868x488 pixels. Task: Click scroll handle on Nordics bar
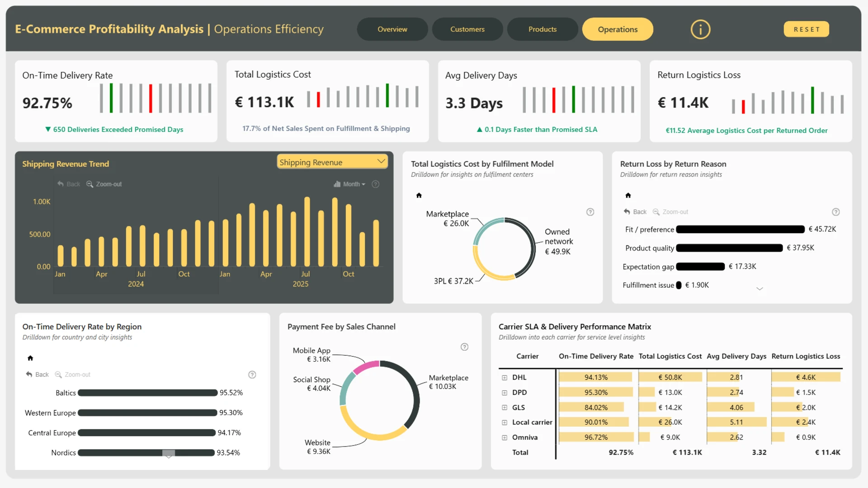pos(169,453)
